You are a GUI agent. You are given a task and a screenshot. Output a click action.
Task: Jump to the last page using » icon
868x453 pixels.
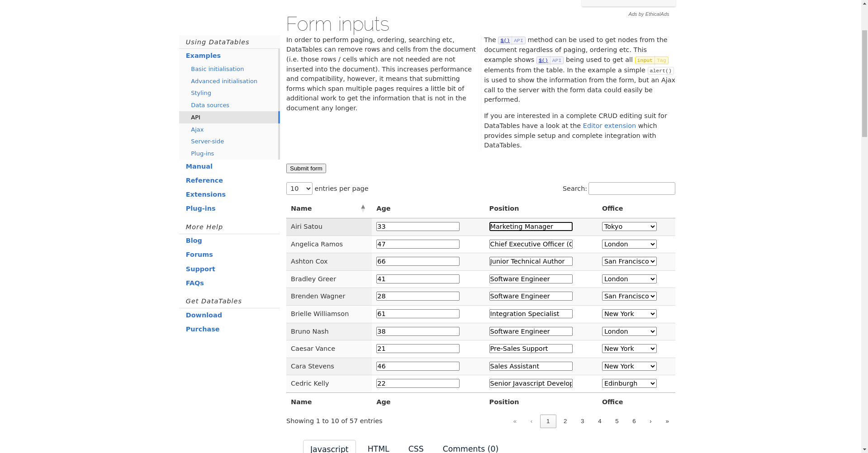pos(667,421)
